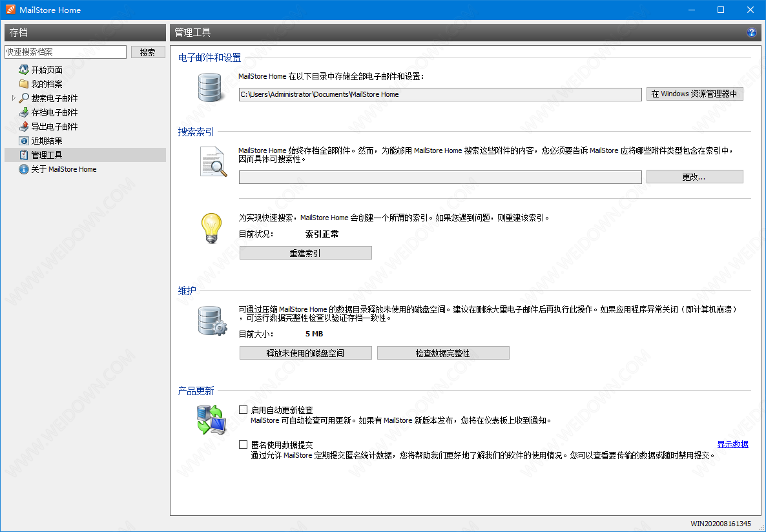This screenshot has width=766, height=532.
Task: Maximize the MailStore Home window
Action: tap(721, 10)
